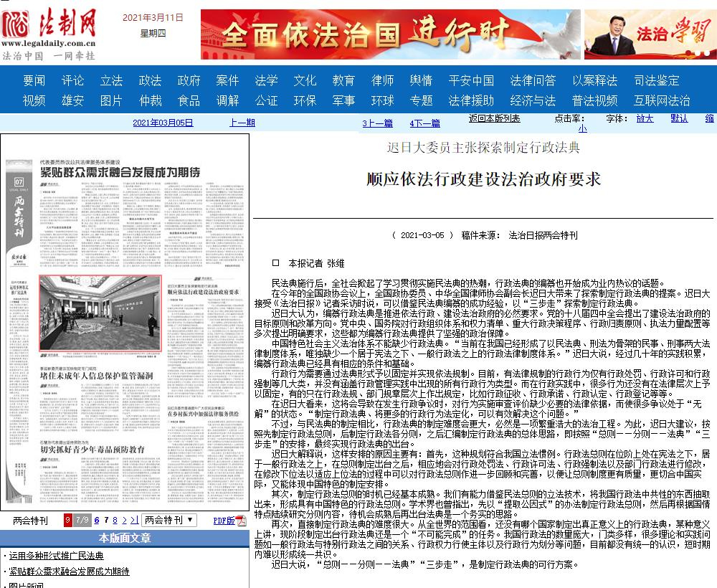The height and width of the screenshot is (588, 717).
Task: Open the next article link 4下一篇
Action: (424, 123)
